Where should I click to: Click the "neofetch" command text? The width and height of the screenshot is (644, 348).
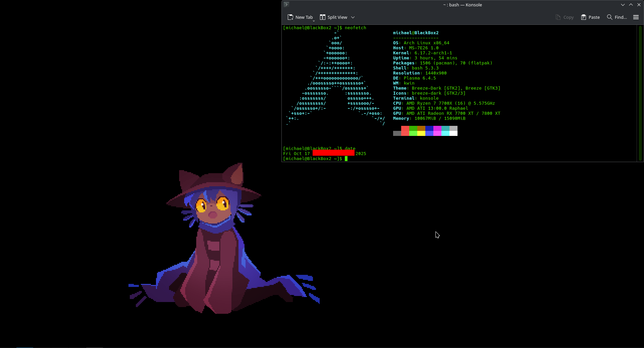pyautogui.click(x=356, y=28)
